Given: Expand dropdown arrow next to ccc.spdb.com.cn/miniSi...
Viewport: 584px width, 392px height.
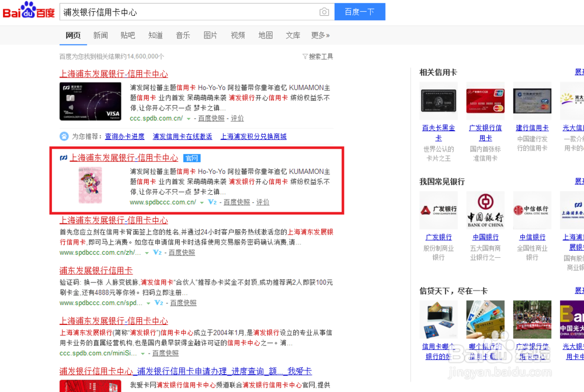Looking at the screenshot, I should tap(142, 353).
